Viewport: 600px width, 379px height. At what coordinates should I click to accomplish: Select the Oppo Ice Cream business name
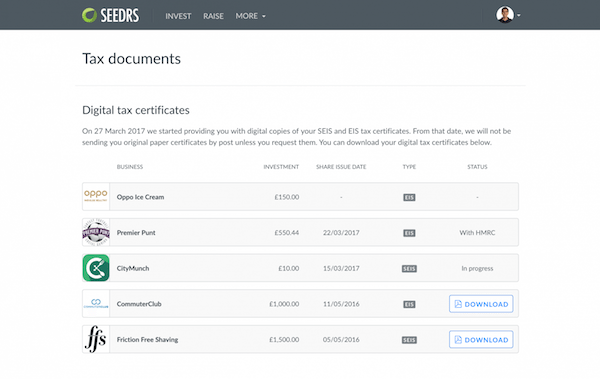(140, 197)
